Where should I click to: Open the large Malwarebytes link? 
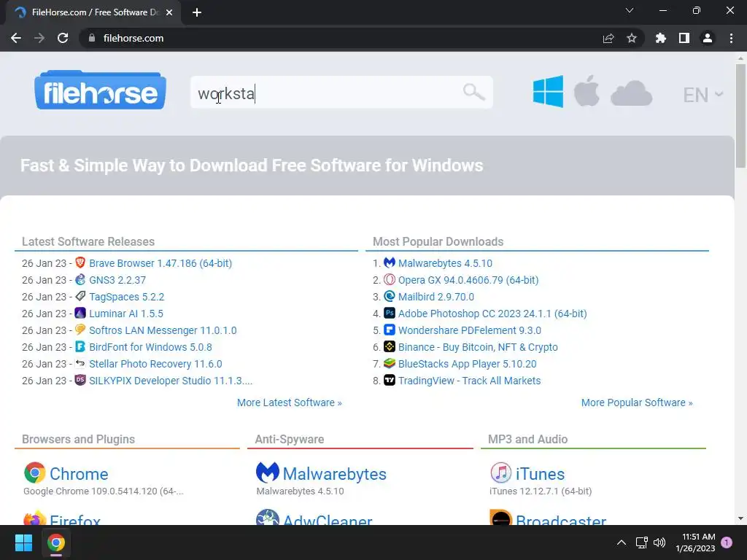(334, 474)
